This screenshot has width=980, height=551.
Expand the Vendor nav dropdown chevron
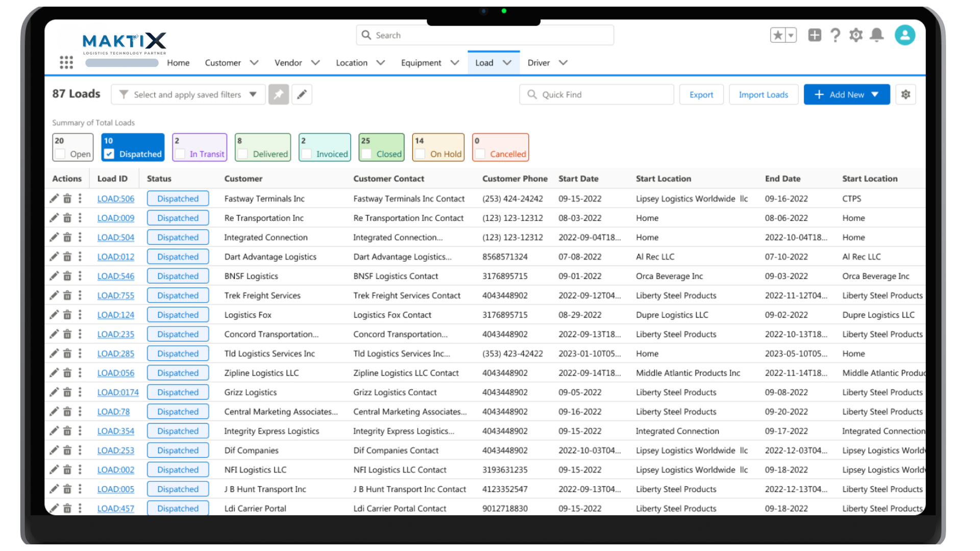click(x=315, y=63)
